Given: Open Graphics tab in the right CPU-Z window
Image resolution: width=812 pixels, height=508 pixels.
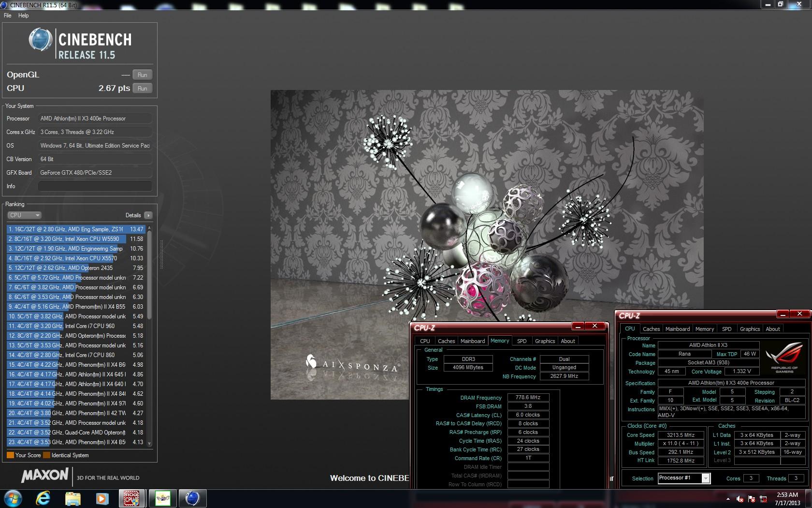Looking at the screenshot, I should [750, 329].
